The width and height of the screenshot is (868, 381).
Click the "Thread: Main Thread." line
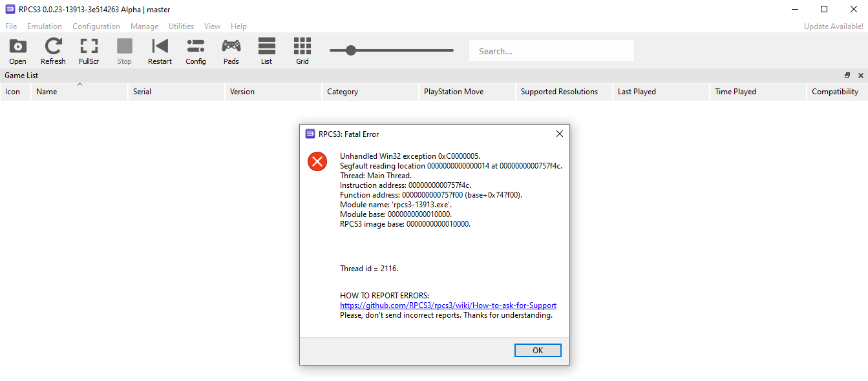click(376, 176)
